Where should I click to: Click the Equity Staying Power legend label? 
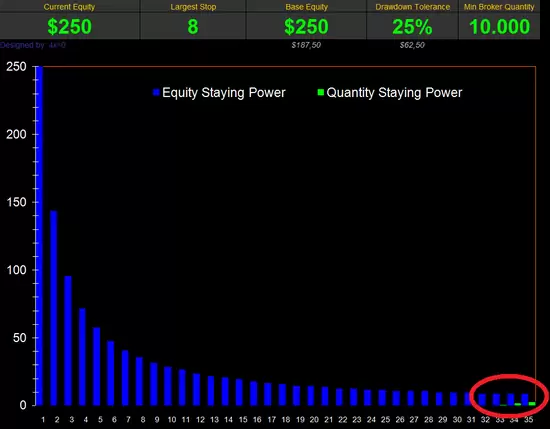224,93
